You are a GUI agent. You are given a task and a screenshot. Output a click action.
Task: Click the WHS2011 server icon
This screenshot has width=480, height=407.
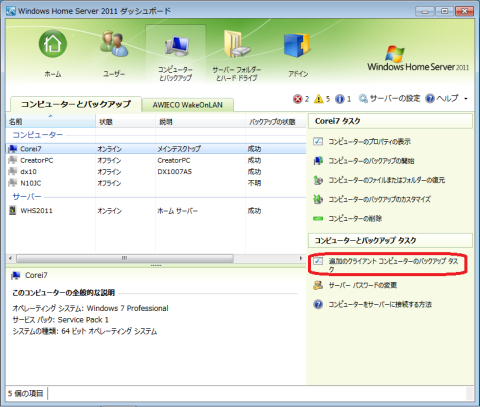pos(13,210)
